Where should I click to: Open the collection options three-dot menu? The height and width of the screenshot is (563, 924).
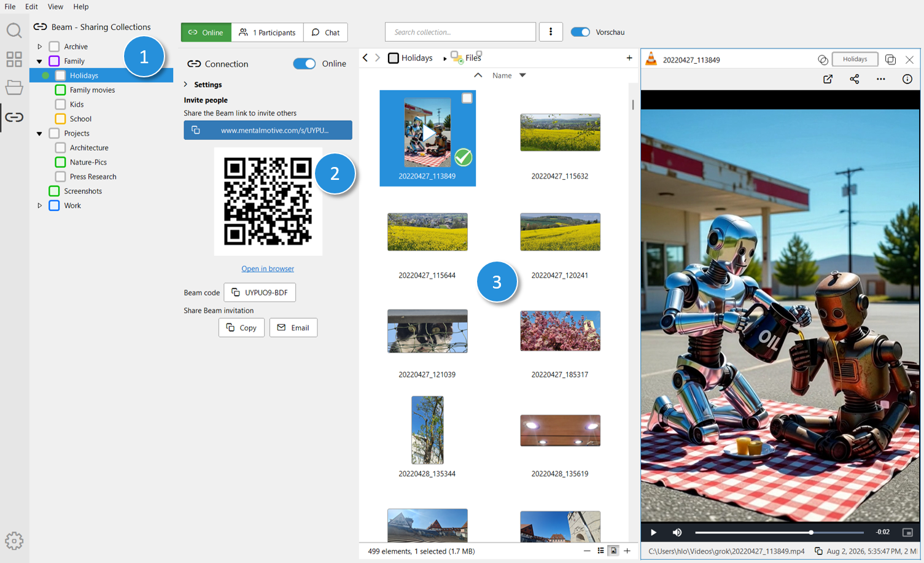point(551,32)
